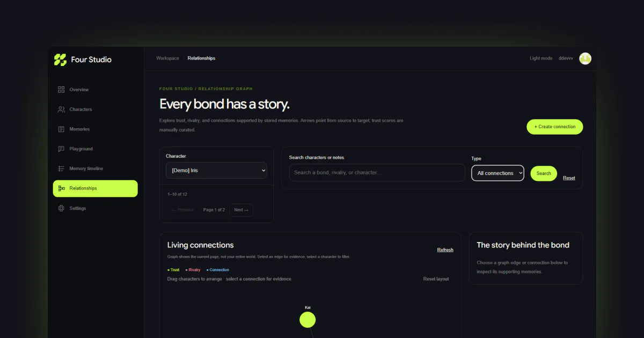644x338 pixels.
Task: Click the Playground chat icon
Action: (x=61, y=149)
